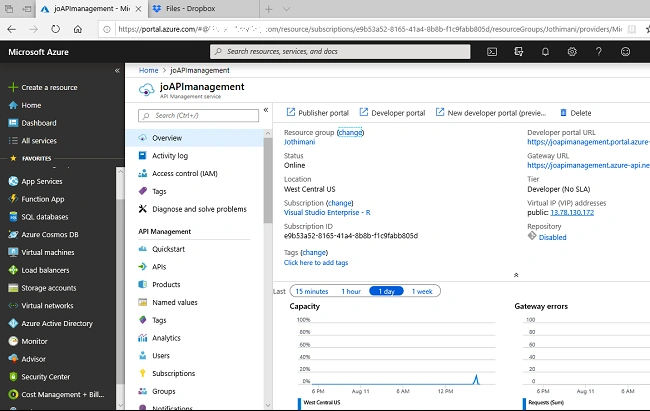
Task: Change the Subscription link
Action: coord(340,203)
